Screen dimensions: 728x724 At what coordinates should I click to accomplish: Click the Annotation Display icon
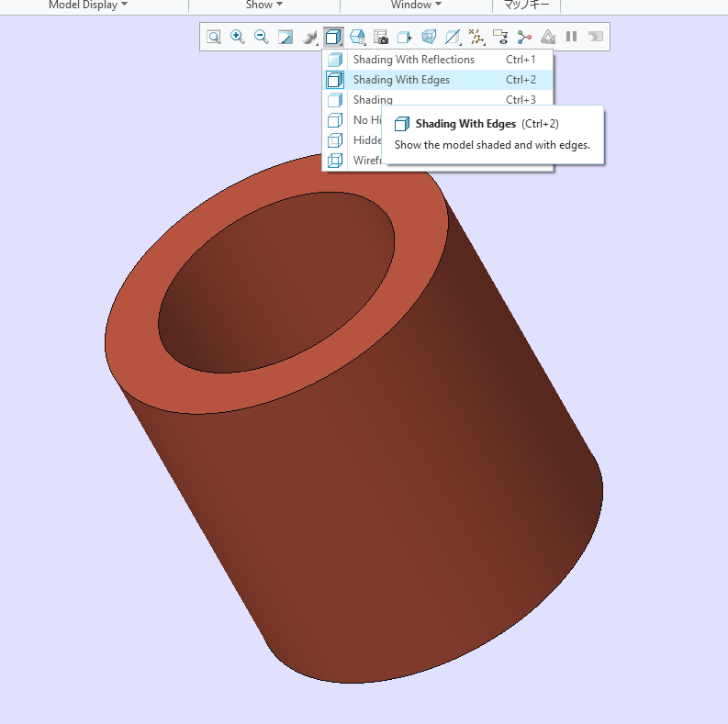coord(500,38)
